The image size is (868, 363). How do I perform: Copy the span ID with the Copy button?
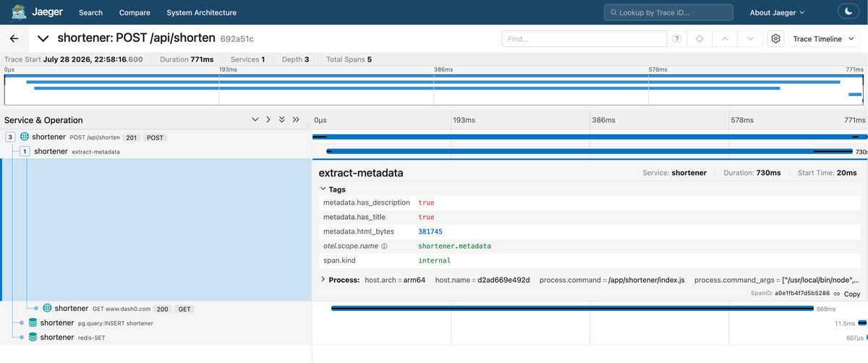click(852, 294)
